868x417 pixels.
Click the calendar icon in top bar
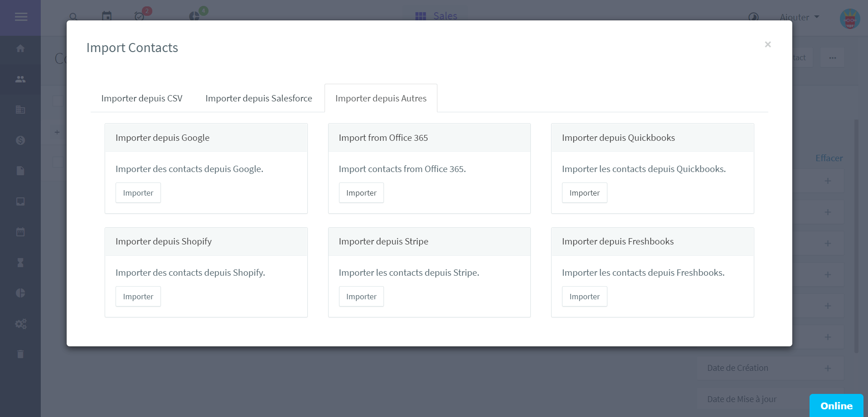click(107, 16)
